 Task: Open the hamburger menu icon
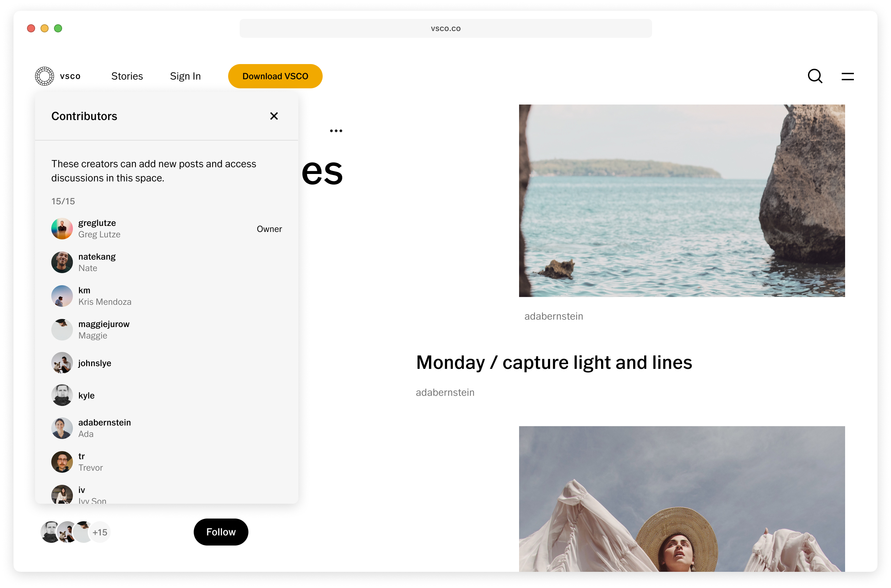[x=849, y=76]
